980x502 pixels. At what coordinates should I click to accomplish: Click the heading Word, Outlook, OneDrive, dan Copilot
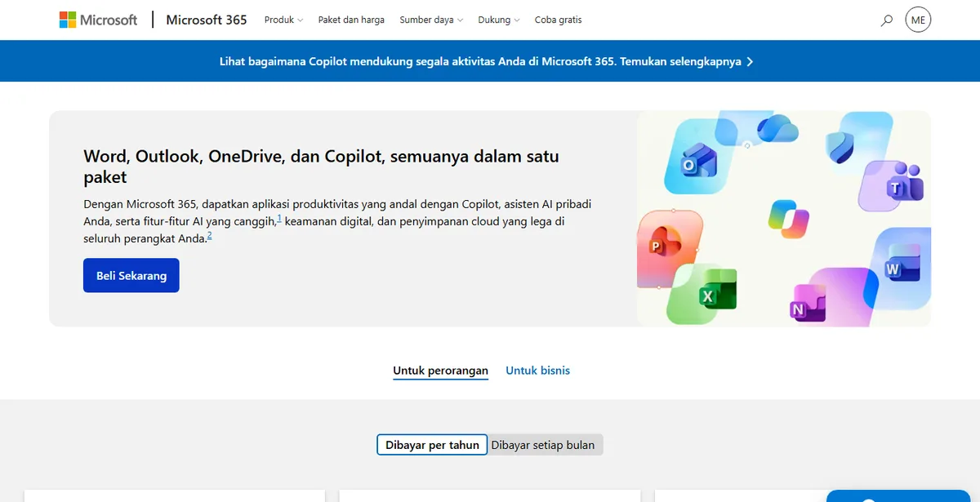pos(321,166)
